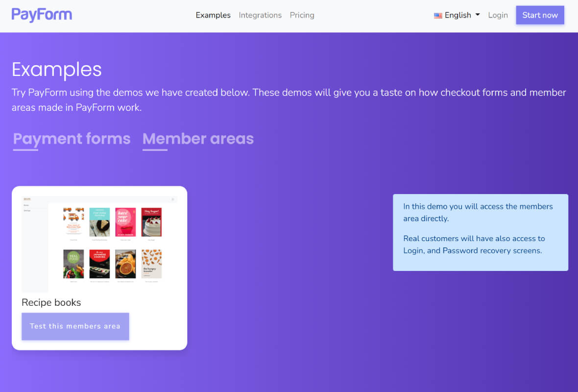
Task: Open the Recipe books preview thumbnail
Action: [99, 244]
